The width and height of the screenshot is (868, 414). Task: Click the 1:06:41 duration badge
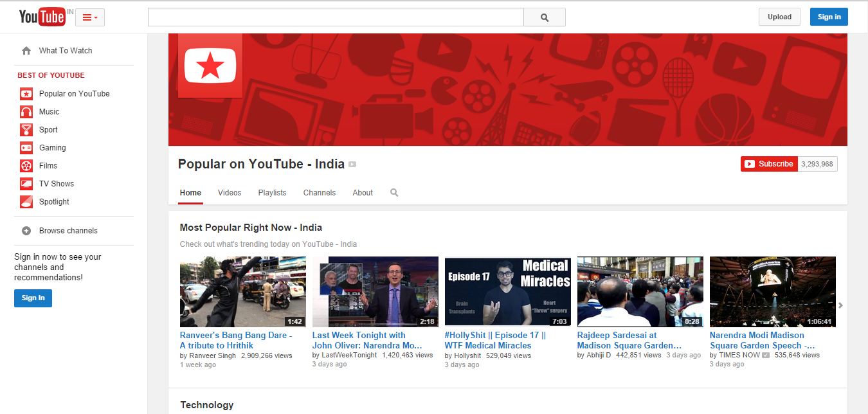click(819, 321)
